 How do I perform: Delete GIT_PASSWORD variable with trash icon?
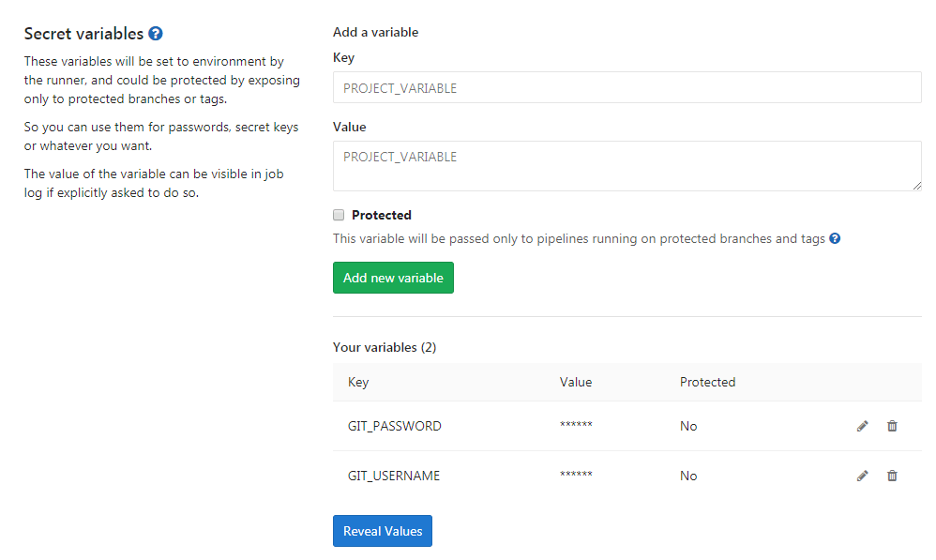pyautogui.click(x=892, y=426)
